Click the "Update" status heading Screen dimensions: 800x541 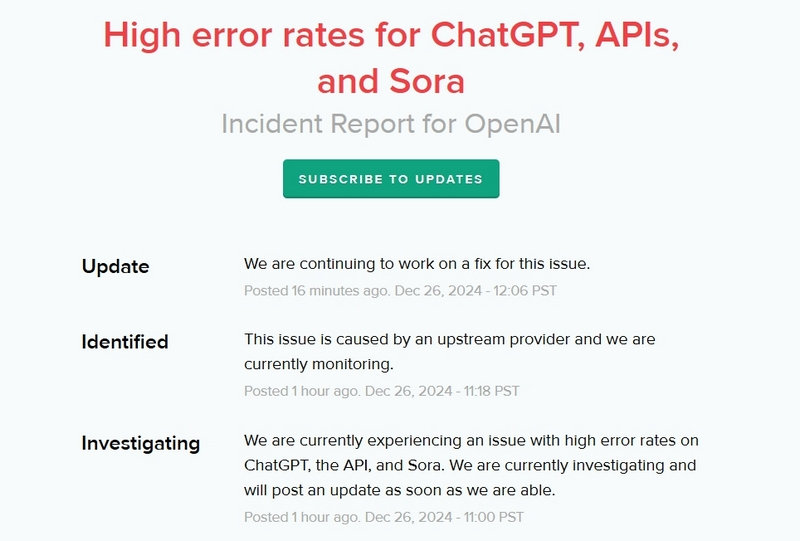115,266
